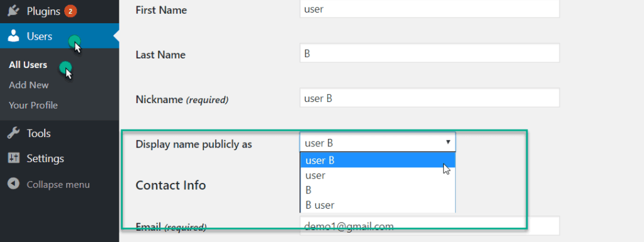Open Add New user page
This screenshot has width=644, height=242.
[x=29, y=85]
